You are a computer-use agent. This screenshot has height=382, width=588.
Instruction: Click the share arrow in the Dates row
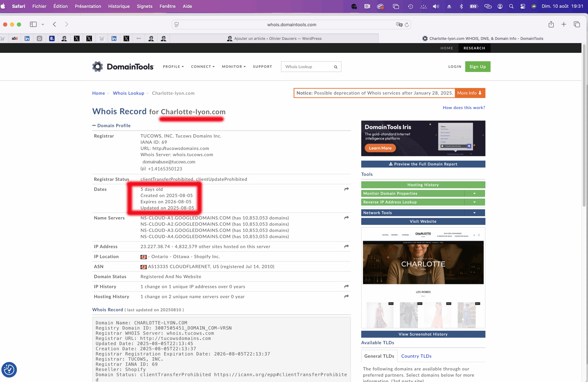(x=346, y=189)
